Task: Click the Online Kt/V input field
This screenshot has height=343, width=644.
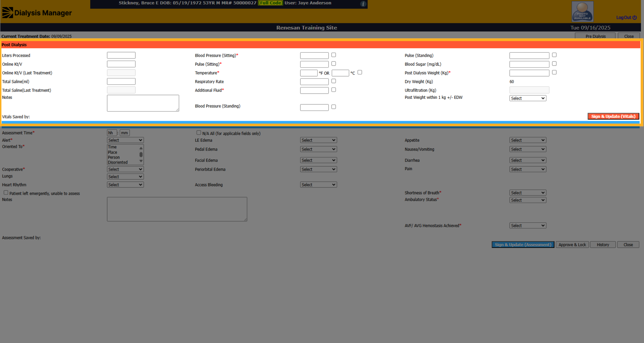Action: 121,64
